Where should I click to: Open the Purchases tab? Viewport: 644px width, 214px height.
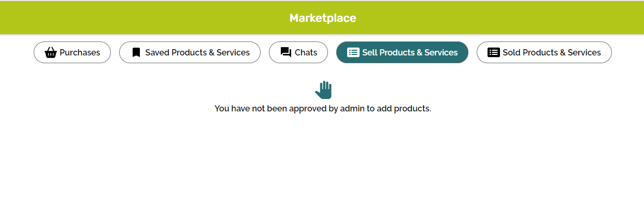tap(72, 52)
